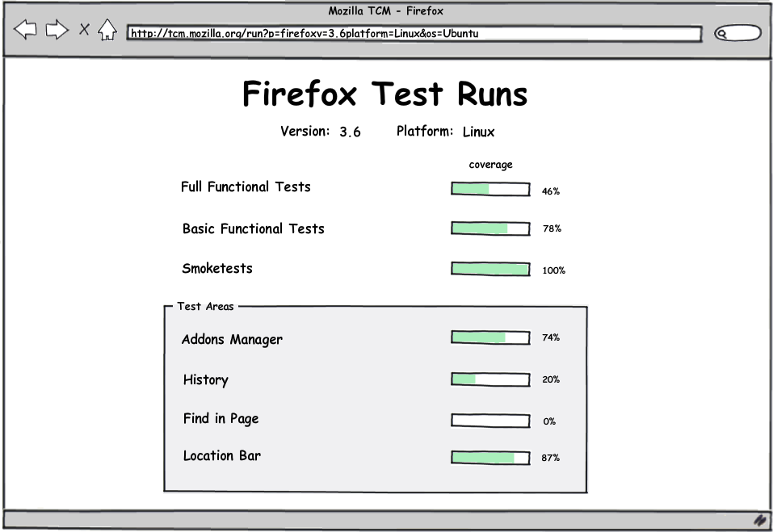The image size is (773, 532).
Task: Open Find in Page test area
Action: [x=221, y=419]
